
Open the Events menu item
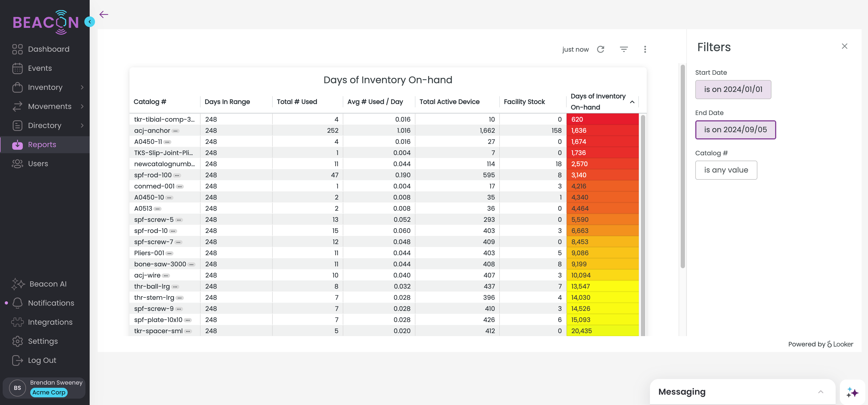pyautogui.click(x=40, y=68)
